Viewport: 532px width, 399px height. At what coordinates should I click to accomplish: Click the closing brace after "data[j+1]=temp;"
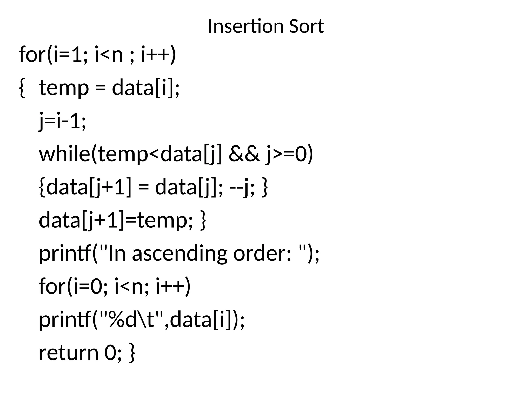click(203, 221)
